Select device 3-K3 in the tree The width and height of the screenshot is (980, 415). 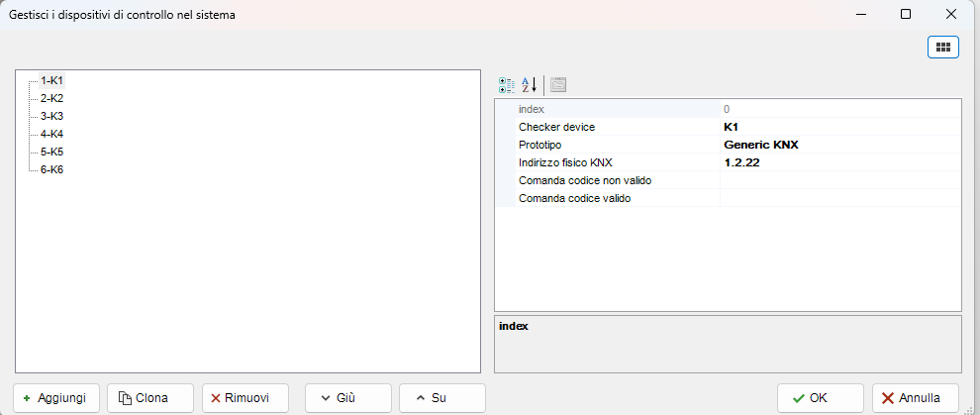(51, 116)
